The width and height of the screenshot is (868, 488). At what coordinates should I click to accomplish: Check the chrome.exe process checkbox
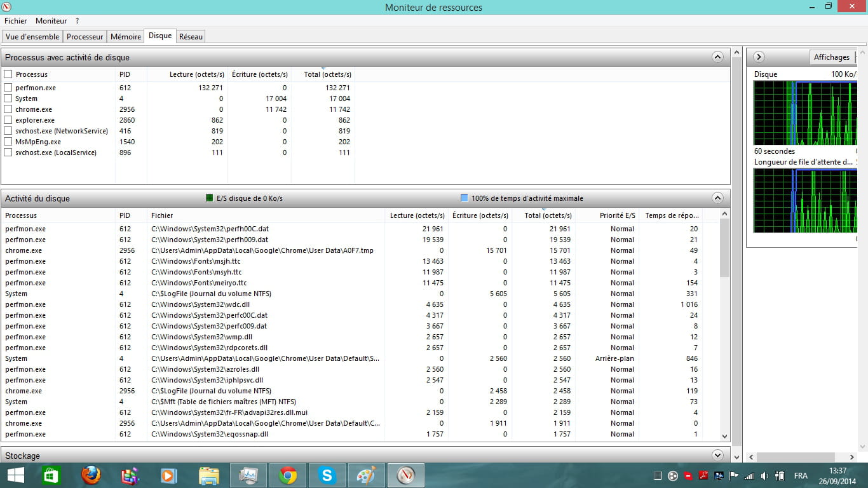[8, 109]
